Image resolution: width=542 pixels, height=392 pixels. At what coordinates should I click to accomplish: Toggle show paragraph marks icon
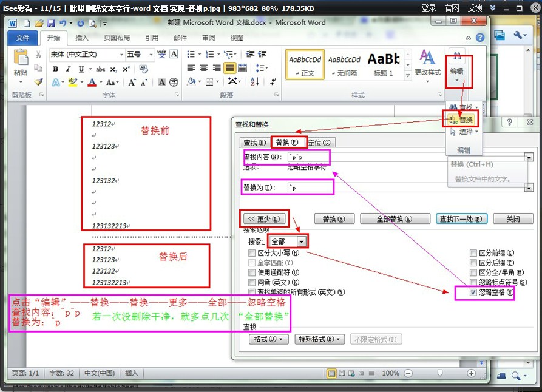point(273,82)
